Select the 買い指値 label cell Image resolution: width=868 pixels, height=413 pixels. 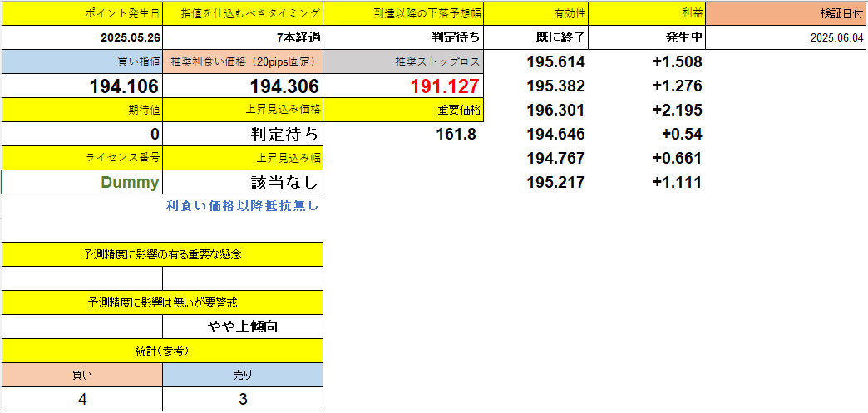(x=82, y=61)
